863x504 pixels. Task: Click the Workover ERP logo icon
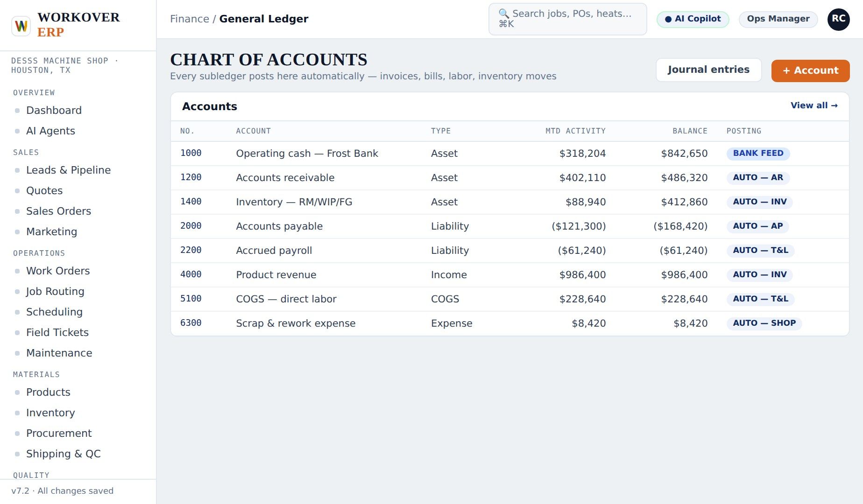(x=21, y=25)
